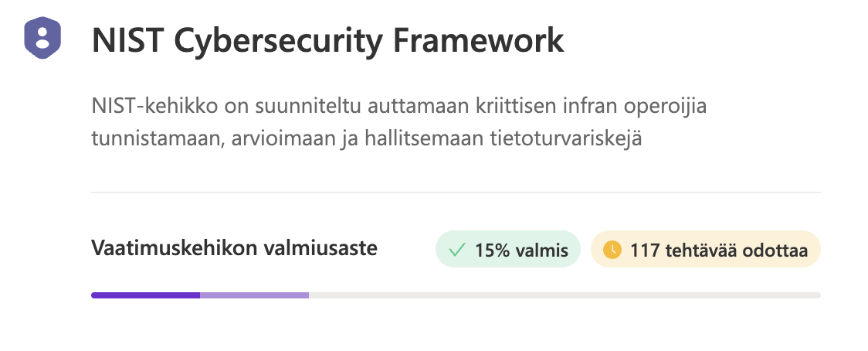Click the purple shield framework icon
Image resolution: width=868 pixels, height=351 pixels.
click(42, 38)
